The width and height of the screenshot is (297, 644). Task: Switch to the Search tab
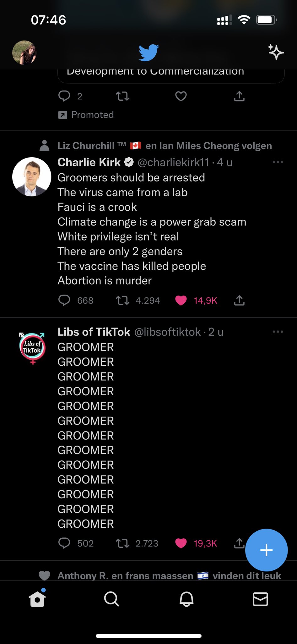111,599
